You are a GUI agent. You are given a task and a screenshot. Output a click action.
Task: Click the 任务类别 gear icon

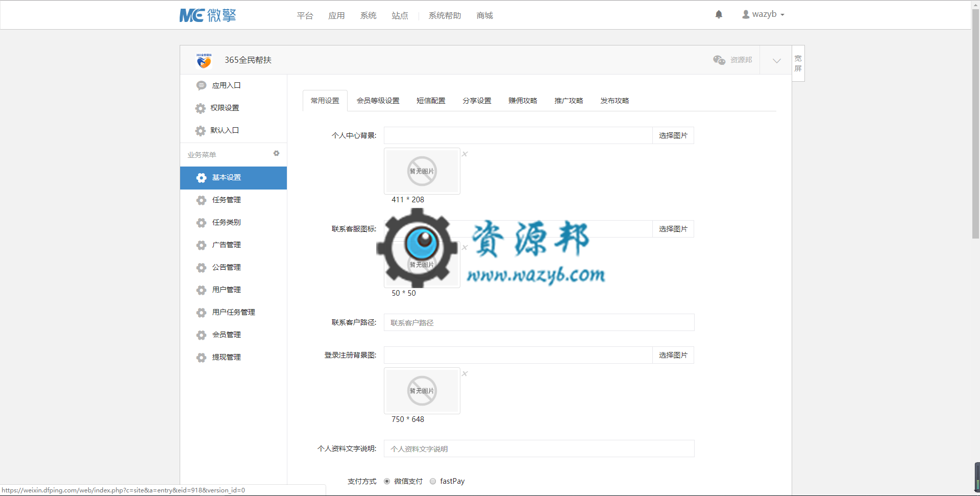(x=201, y=222)
